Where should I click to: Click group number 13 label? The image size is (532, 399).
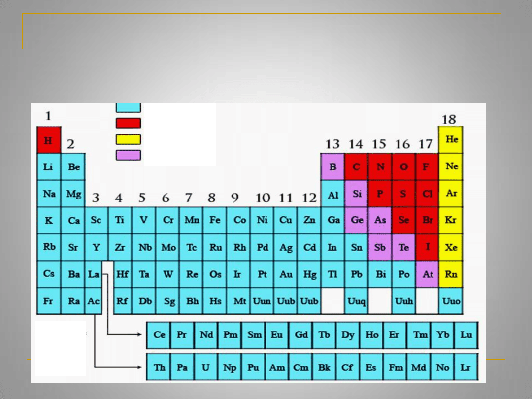(x=332, y=144)
